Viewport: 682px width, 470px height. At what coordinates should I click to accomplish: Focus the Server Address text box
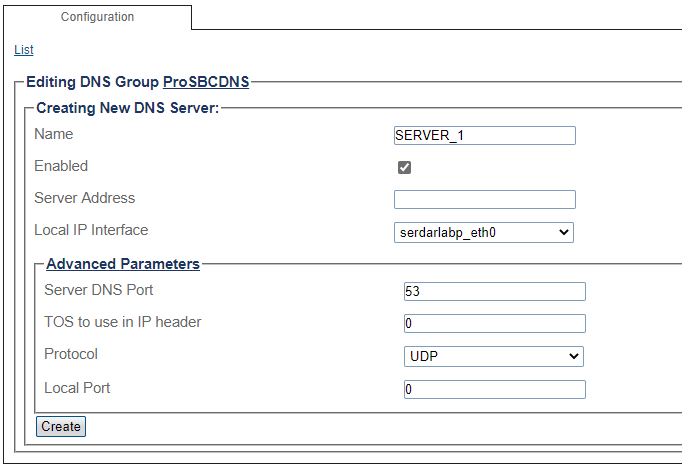[x=485, y=199]
